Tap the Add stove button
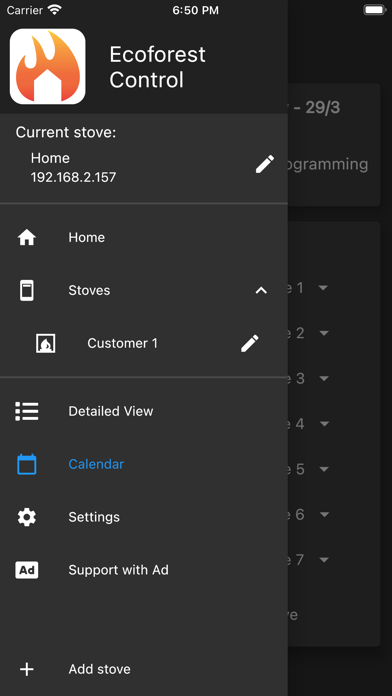392x696 pixels. [144, 669]
